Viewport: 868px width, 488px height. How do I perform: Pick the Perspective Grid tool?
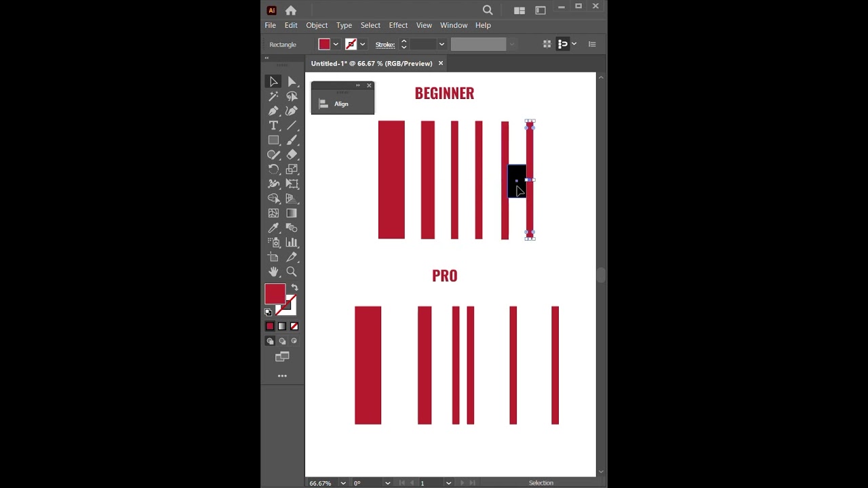coord(292,199)
